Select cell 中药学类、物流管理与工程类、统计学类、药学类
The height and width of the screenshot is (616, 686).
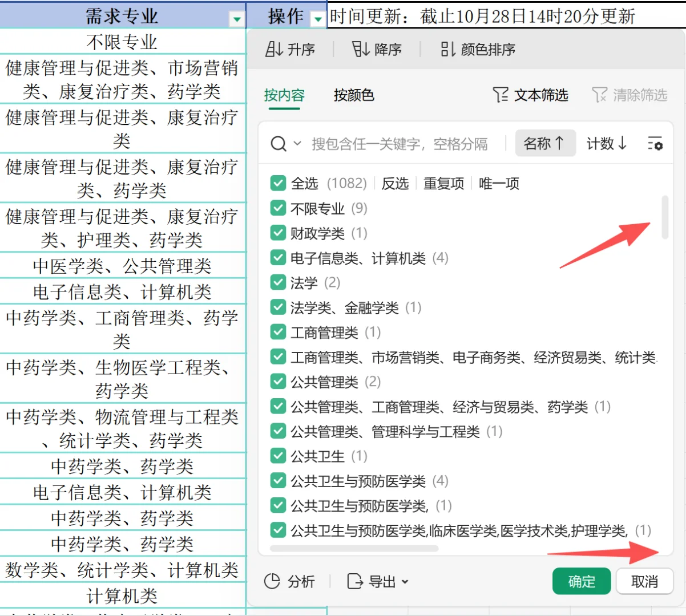123,428
